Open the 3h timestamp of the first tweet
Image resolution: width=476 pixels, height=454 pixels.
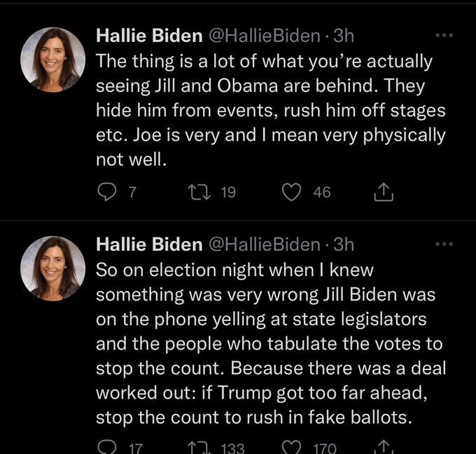pyautogui.click(x=343, y=34)
